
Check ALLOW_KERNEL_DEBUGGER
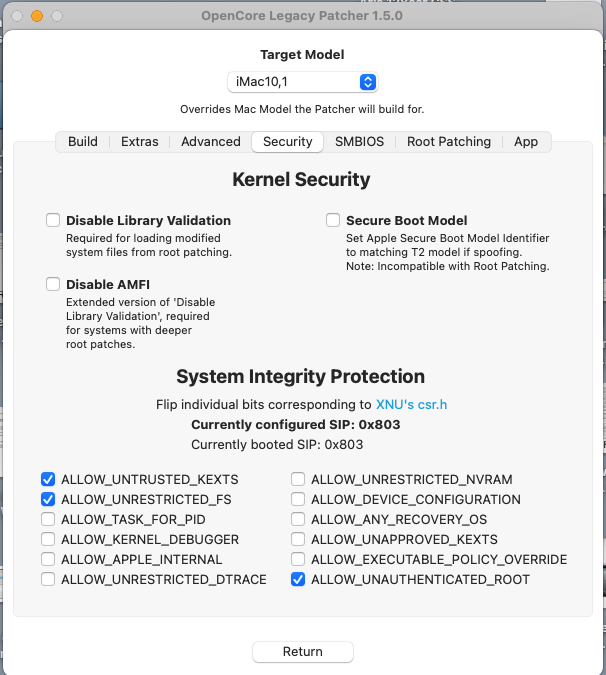49,539
